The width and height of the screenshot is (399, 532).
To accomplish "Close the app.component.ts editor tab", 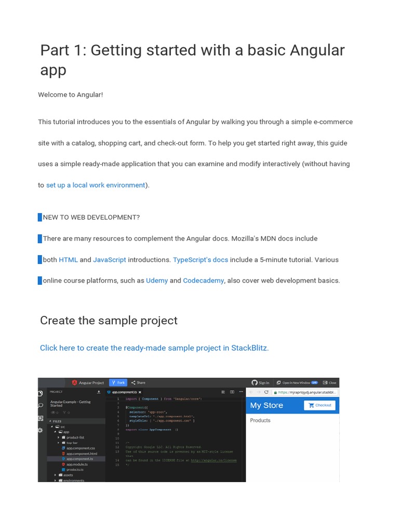I will pyautogui.click(x=140, y=392).
